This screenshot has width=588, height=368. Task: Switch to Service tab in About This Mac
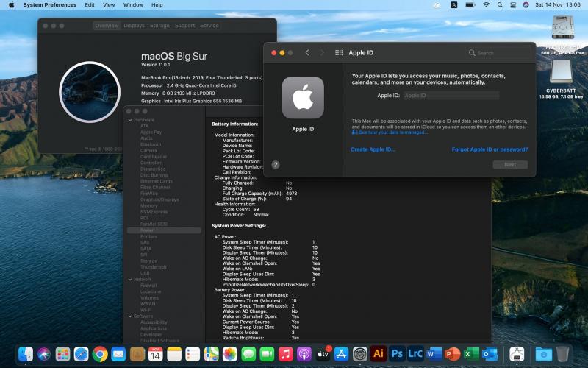(209, 26)
